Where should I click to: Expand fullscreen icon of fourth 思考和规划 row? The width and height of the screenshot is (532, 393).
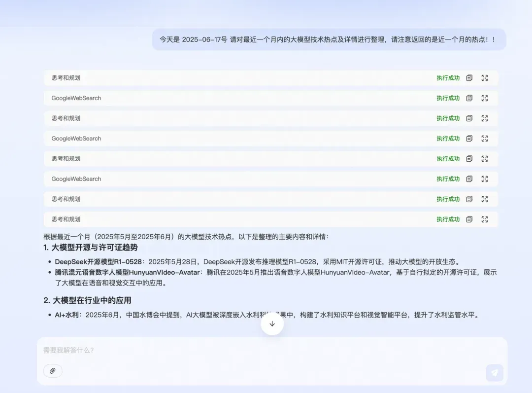485,199
